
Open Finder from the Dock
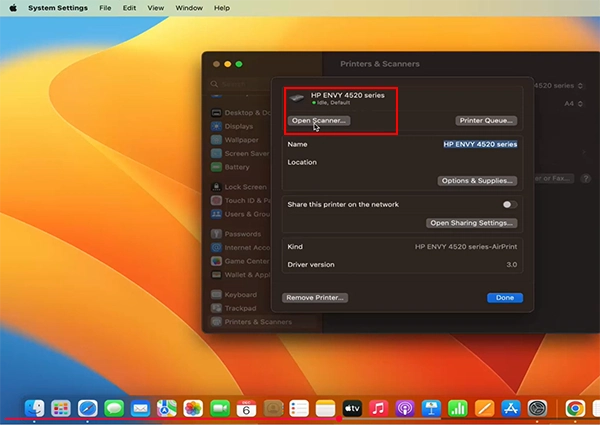(x=34, y=408)
